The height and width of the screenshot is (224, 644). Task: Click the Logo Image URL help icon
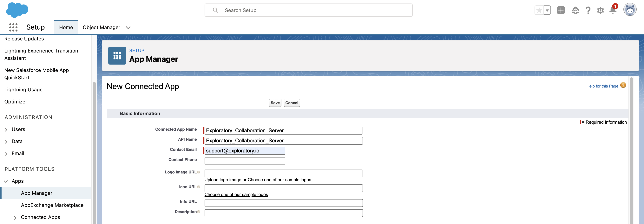(x=199, y=172)
